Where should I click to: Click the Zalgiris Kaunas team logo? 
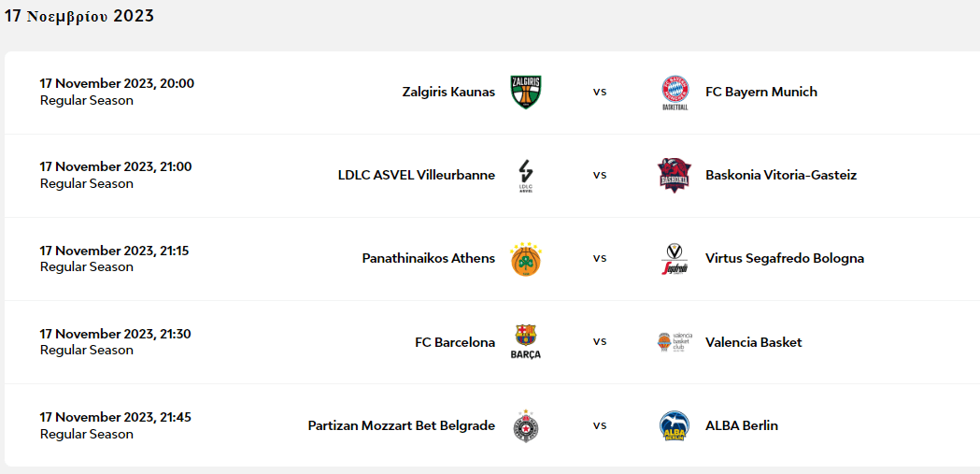click(526, 92)
